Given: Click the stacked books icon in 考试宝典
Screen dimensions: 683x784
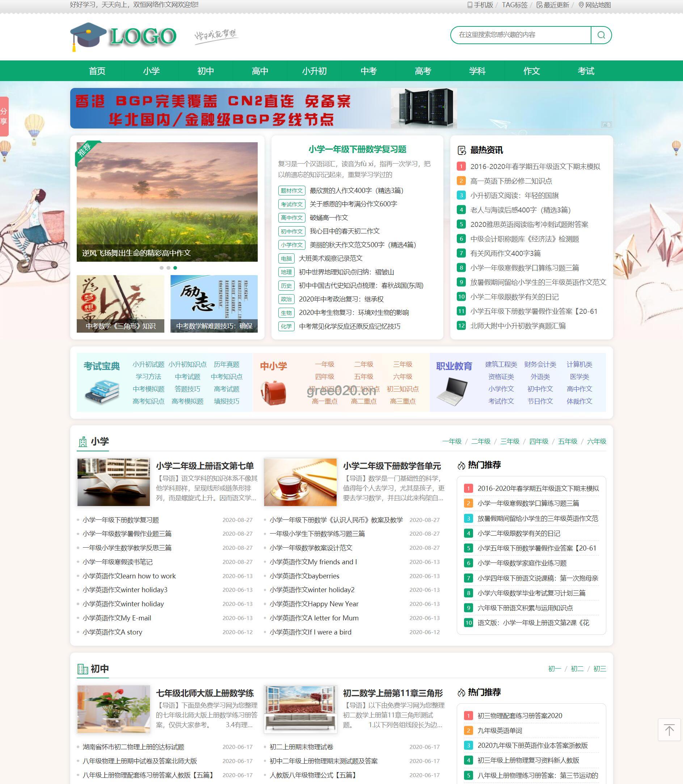Looking at the screenshot, I should point(102,392).
